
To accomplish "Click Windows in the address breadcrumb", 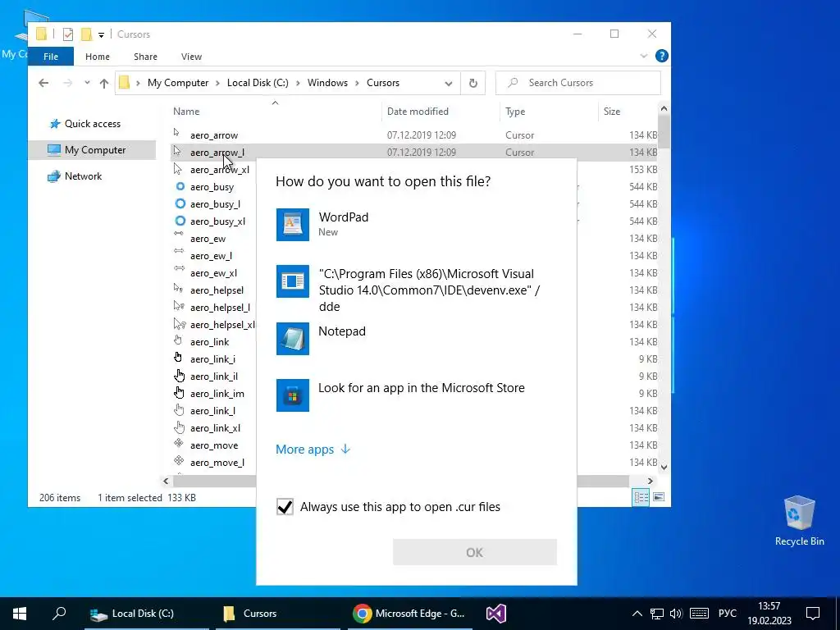I will 327,83.
